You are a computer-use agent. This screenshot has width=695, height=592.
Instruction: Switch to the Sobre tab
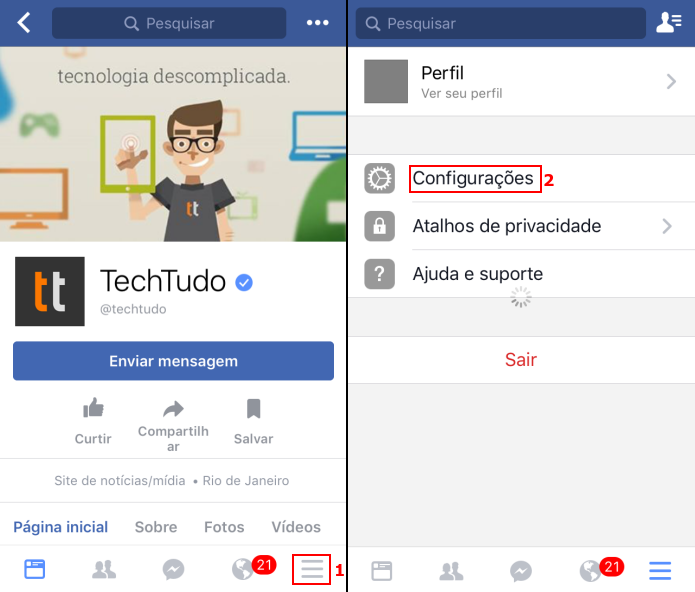tap(156, 527)
